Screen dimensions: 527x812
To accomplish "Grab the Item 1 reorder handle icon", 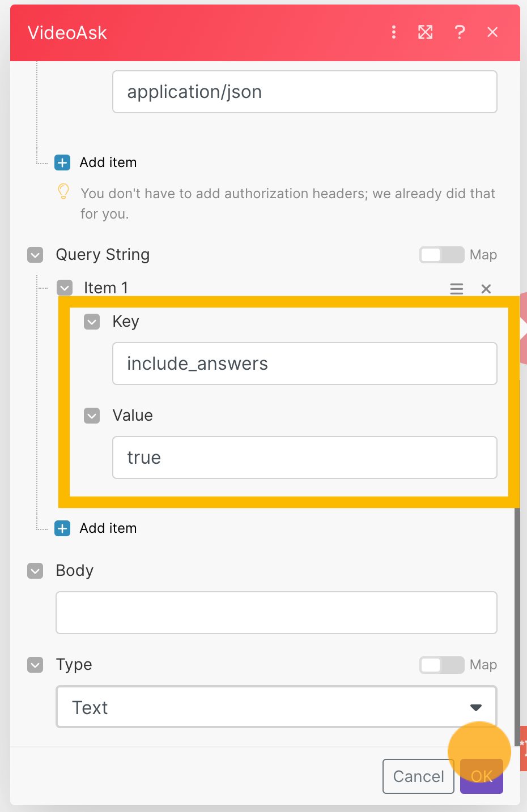I will (457, 289).
